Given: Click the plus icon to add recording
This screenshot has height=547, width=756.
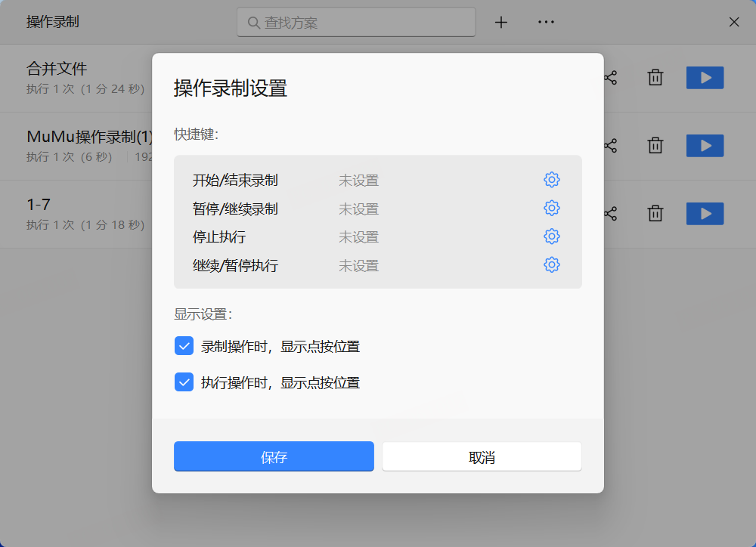Looking at the screenshot, I should (501, 23).
